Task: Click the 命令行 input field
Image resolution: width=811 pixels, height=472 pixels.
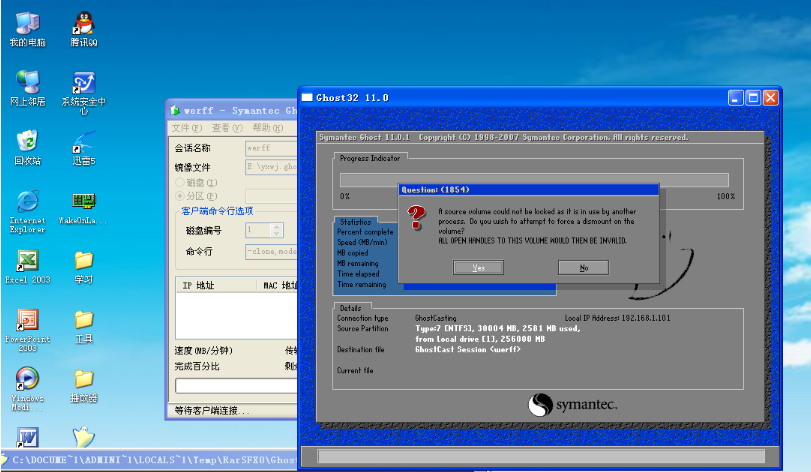Action: [271, 251]
